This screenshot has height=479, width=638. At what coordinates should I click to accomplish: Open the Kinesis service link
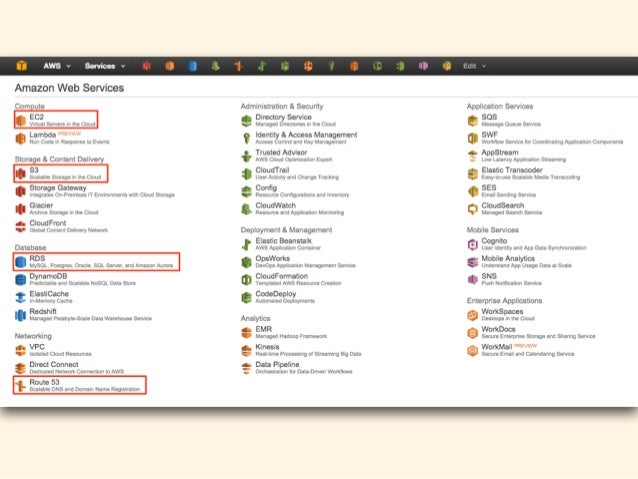tap(267, 346)
